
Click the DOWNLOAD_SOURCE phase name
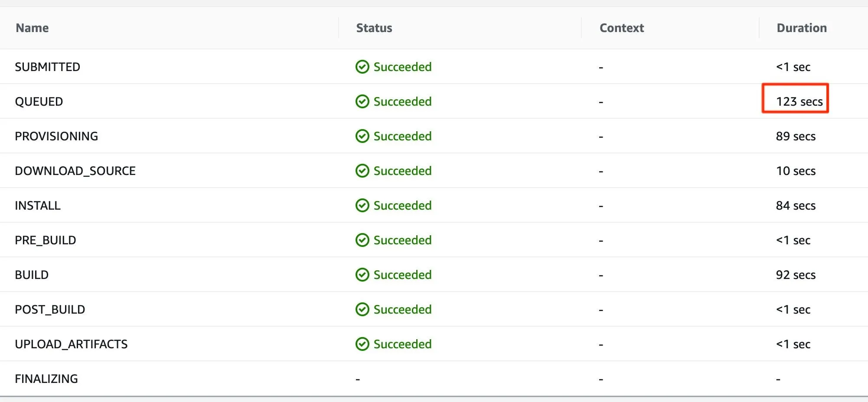pos(75,171)
